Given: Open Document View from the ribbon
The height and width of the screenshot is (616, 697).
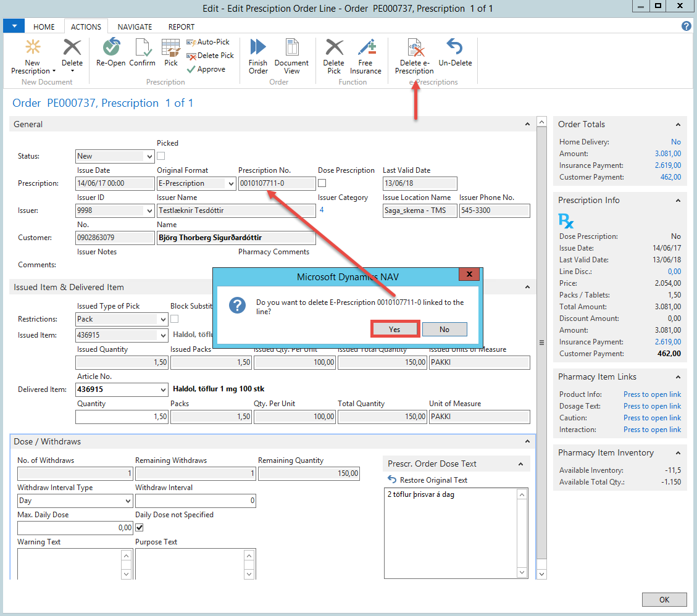Looking at the screenshot, I should point(291,48).
